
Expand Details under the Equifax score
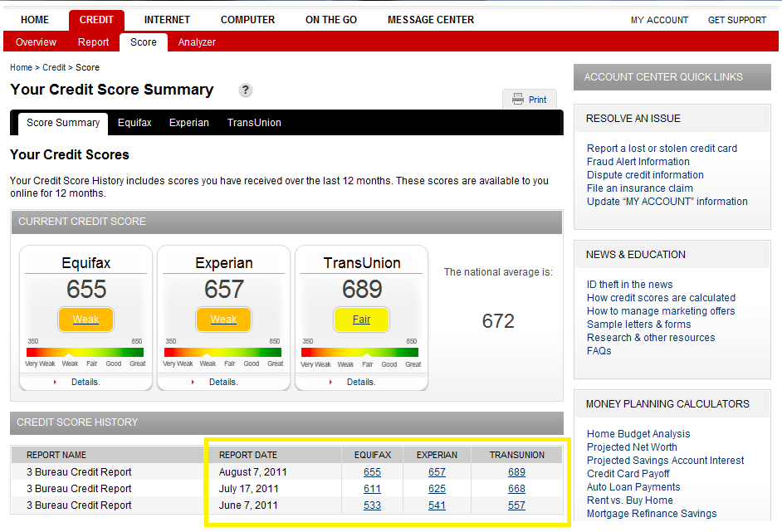coord(86,382)
